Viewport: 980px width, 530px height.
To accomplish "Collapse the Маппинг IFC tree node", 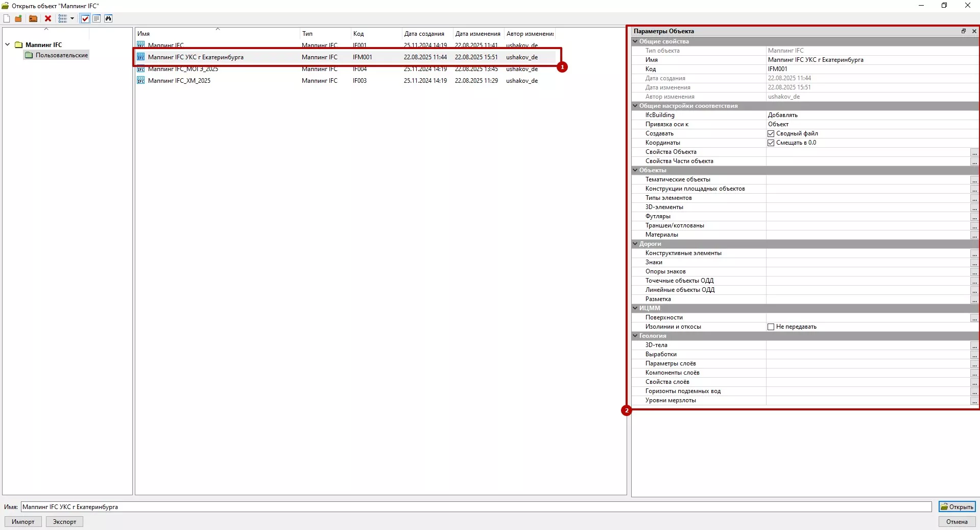I will [x=8, y=44].
